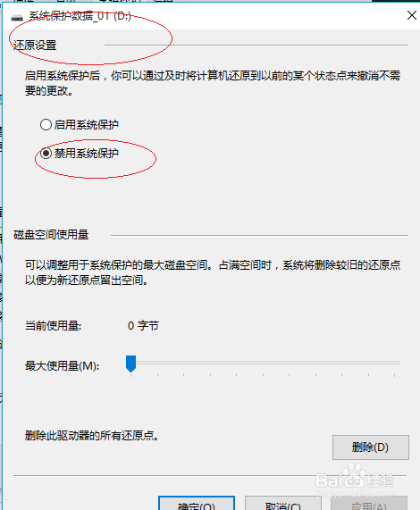The width and height of the screenshot is (420, 510).
Task: Click the 还原设置 section heading
Action: click(x=35, y=46)
